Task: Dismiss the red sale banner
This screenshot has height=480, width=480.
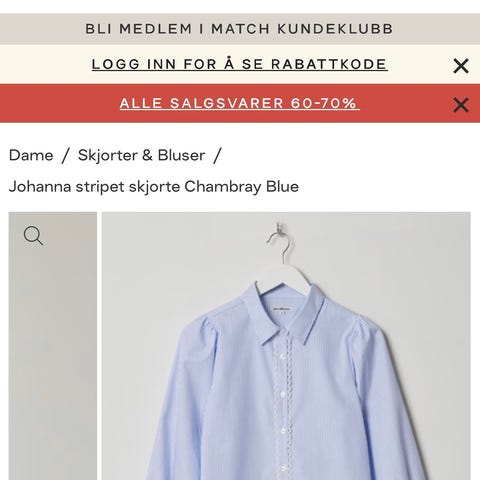Action: [461, 105]
